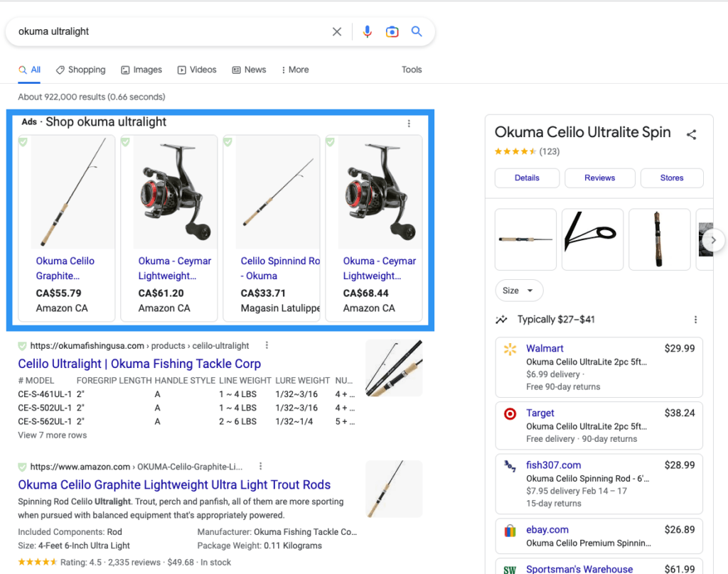Click the Sportsman's Warehouse logo icon
The width and height of the screenshot is (728, 574).
510,569
